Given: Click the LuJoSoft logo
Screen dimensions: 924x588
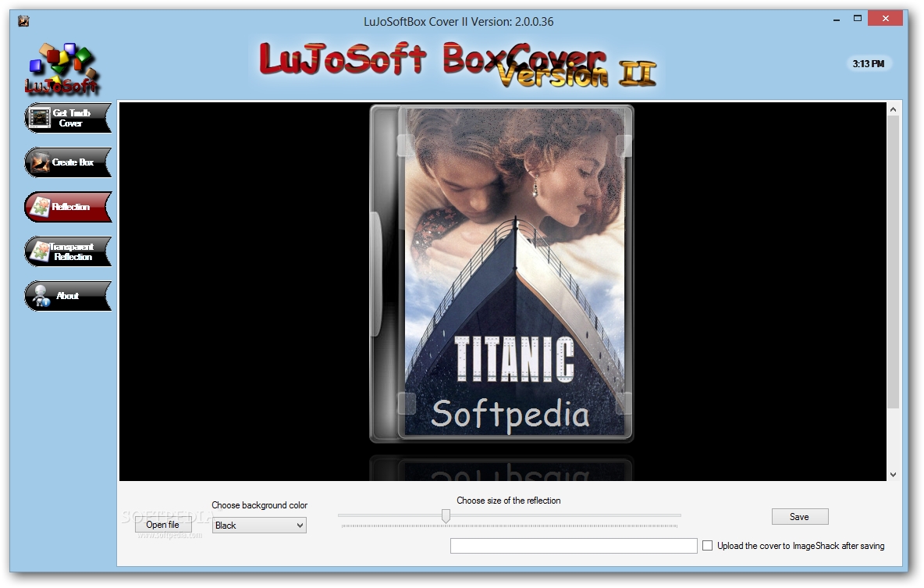Looking at the screenshot, I should point(62,69).
